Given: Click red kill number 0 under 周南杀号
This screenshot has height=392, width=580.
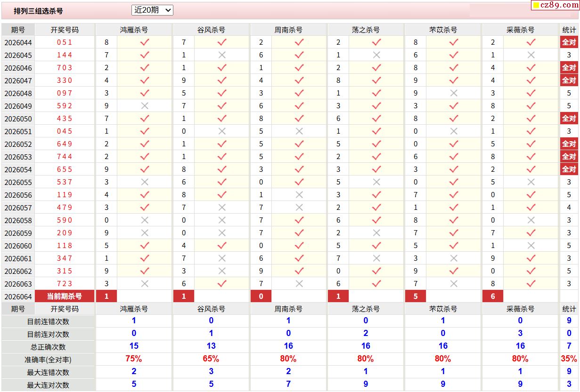Looking at the screenshot, I should [x=261, y=296].
